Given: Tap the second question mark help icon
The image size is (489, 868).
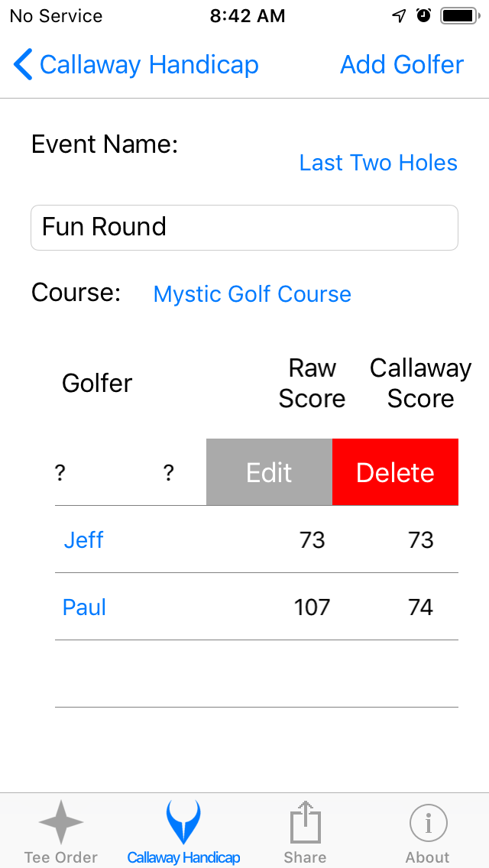Looking at the screenshot, I should click(x=168, y=472).
